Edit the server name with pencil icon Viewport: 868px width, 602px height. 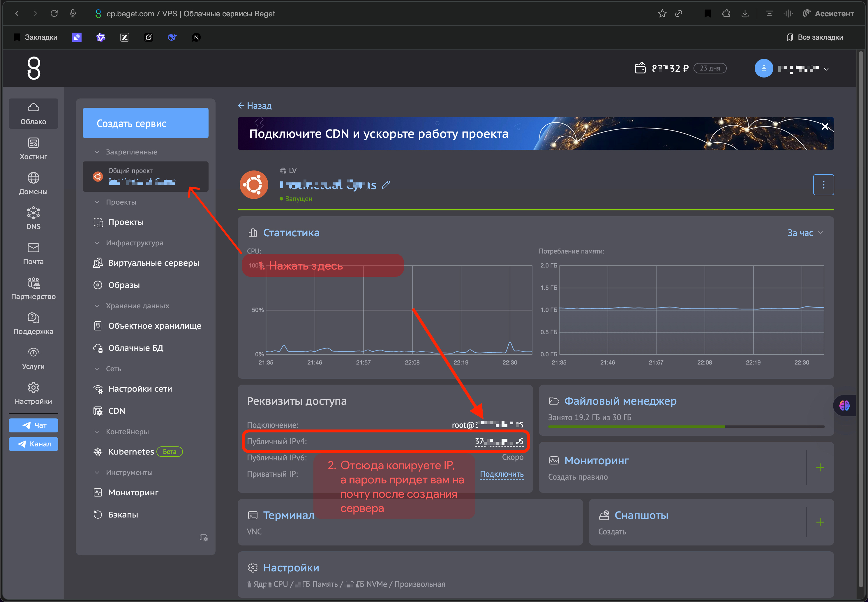[x=386, y=185]
